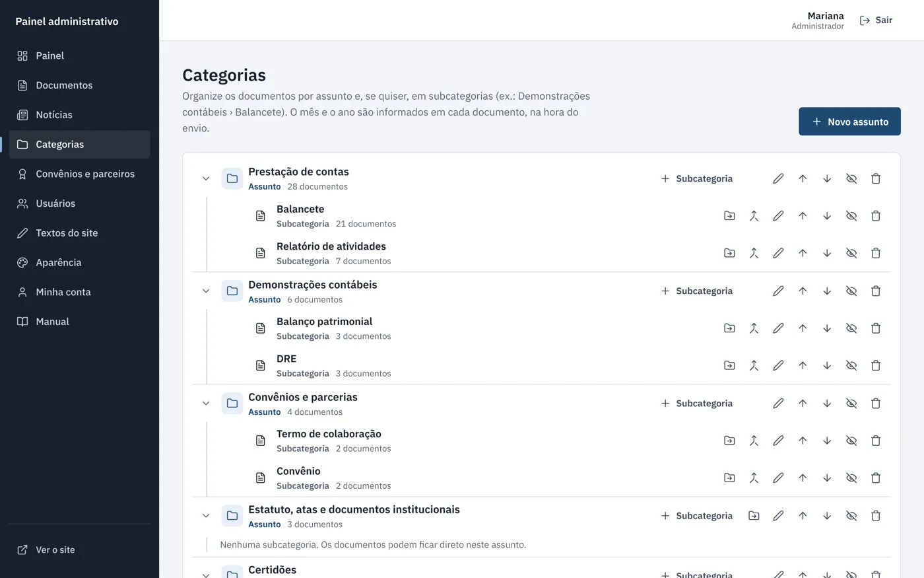The height and width of the screenshot is (578, 924).
Task: Move Estatuto, atas e documentos institucionais into another subject
Action: (754, 516)
